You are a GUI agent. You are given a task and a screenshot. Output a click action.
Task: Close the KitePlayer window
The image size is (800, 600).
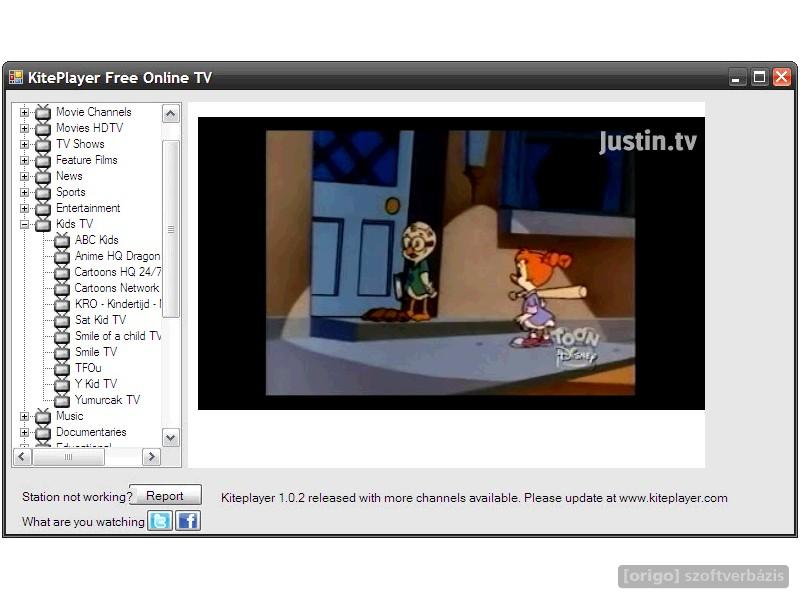[x=782, y=78]
